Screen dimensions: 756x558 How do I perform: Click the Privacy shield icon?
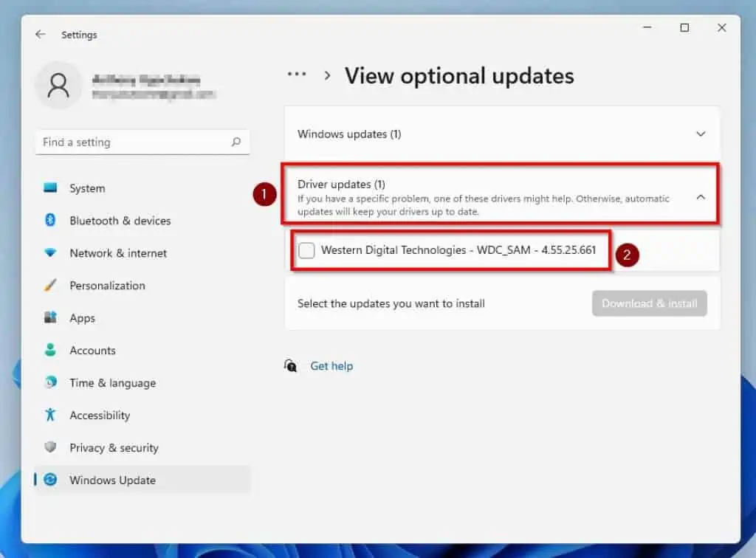click(50, 447)
